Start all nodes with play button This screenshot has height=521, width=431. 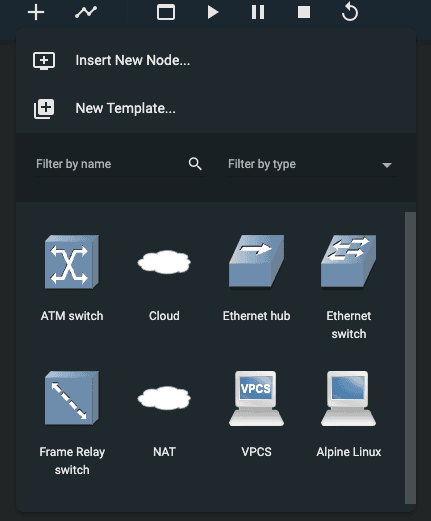pyautogui.click(x=213, y=12)
